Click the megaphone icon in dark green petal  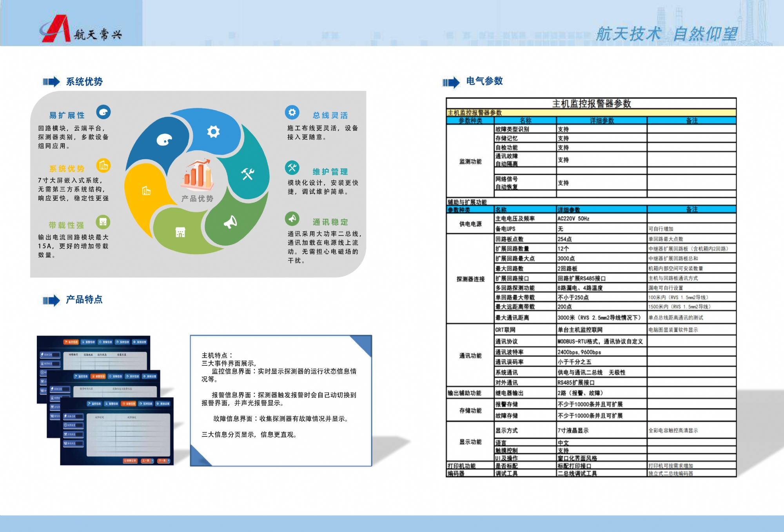coord(230,222)
